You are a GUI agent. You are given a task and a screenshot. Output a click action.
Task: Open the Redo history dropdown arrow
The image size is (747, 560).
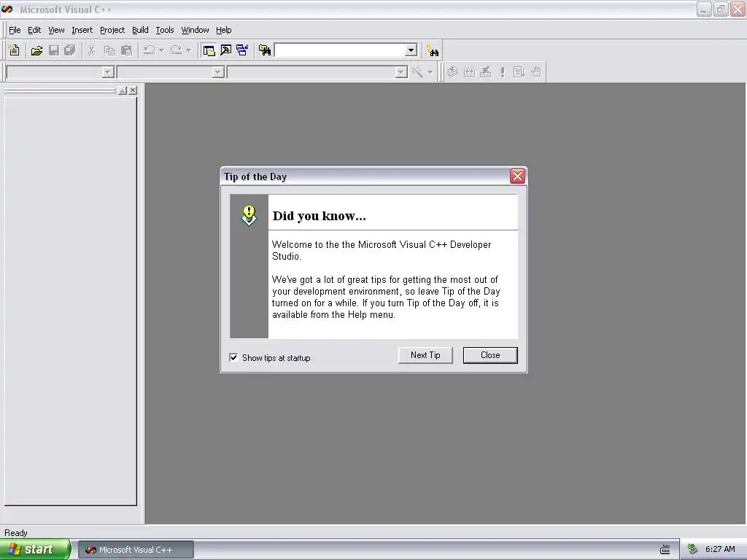tap(189, 50)
